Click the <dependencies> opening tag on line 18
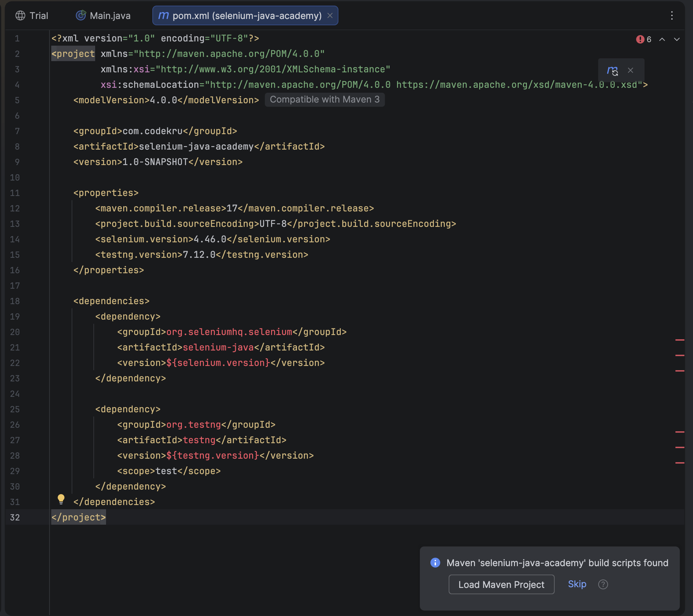 112,301
